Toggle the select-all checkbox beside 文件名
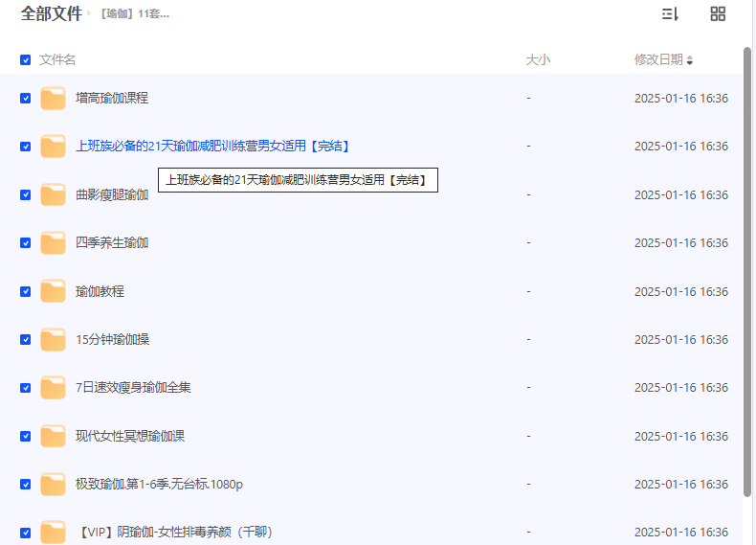Viewport: 756px width, 545px height. tap(26, 59)
